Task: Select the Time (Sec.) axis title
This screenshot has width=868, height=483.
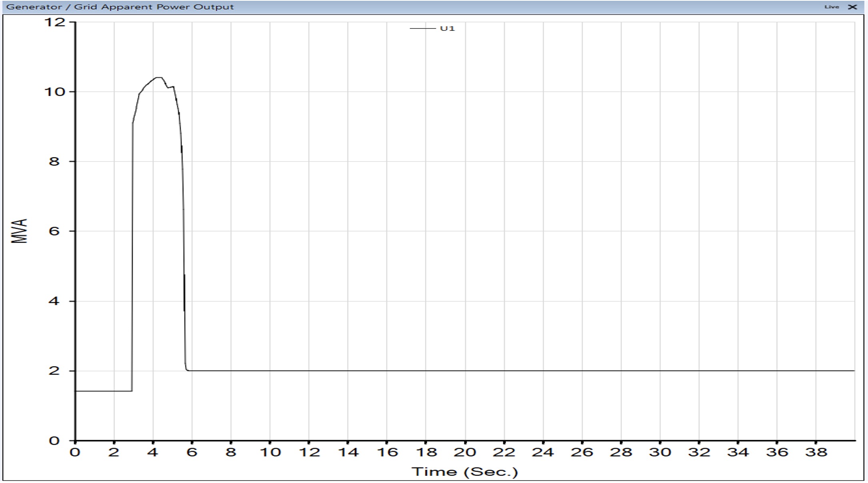Action: pyautogui.click(x=465, y=472)
